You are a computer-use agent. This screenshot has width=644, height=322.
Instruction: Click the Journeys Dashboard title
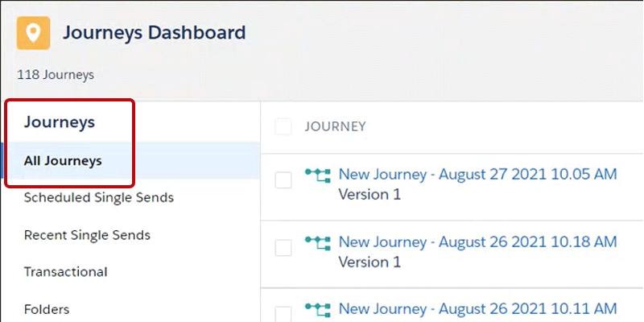(154, 33)
